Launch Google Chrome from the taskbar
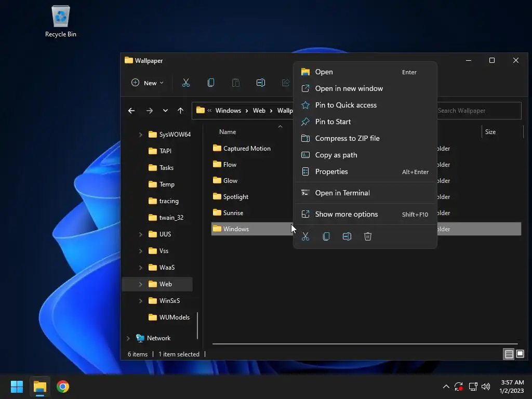This screenshot has height=399, width=532. (63, 387)
